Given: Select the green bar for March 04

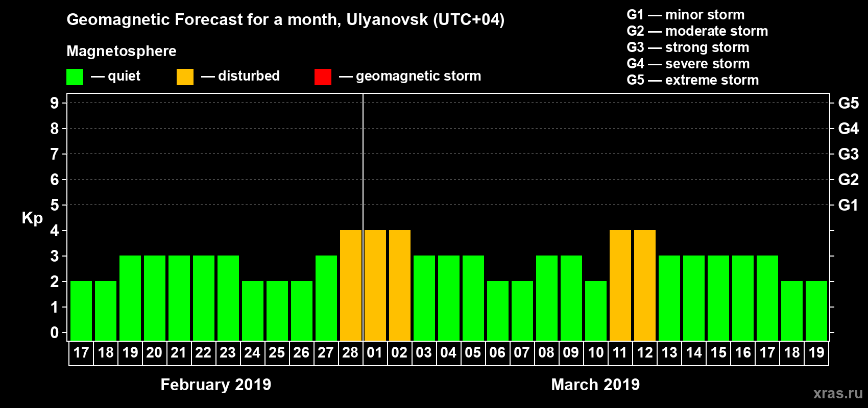Looking at the screenshot, I should click(x=449, y=298).
